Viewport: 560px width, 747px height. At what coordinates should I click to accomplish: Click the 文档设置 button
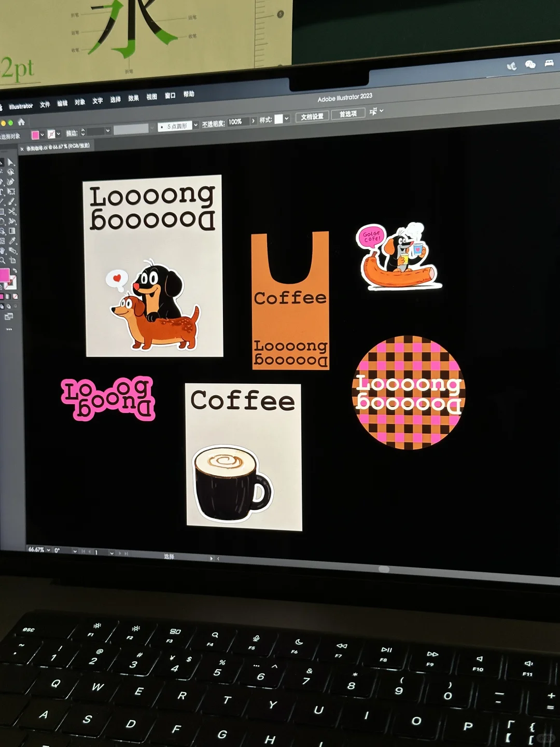(312, 116)
